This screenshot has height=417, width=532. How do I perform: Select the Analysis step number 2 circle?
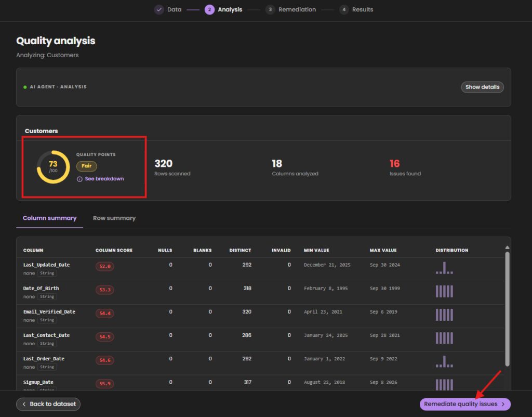point(209,9)
